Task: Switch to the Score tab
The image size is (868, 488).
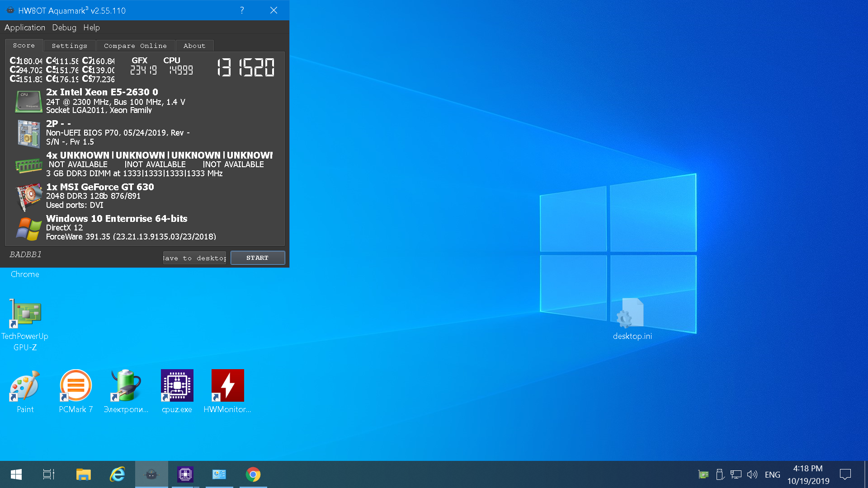Action: click(24, 45)
